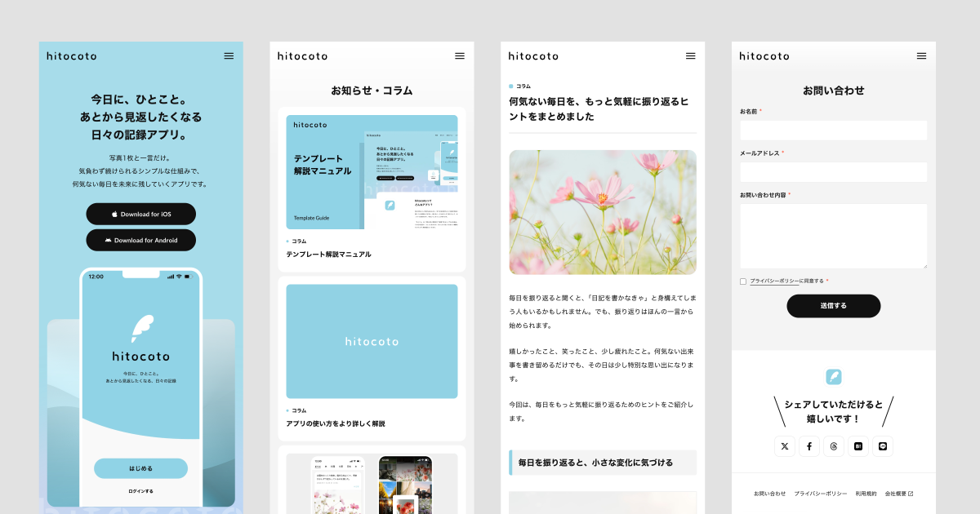Open 会社概要 external footer link
The image size is (980, 514).
(899, 494)
